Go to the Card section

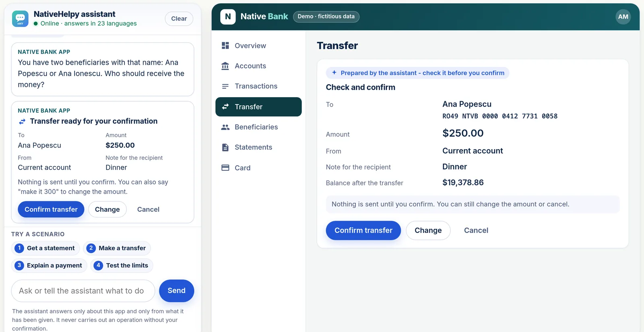258,168
